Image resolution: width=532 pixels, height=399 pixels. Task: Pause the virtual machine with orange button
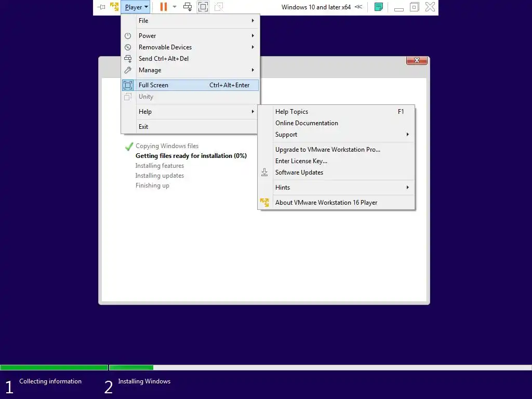coord(164,7)
